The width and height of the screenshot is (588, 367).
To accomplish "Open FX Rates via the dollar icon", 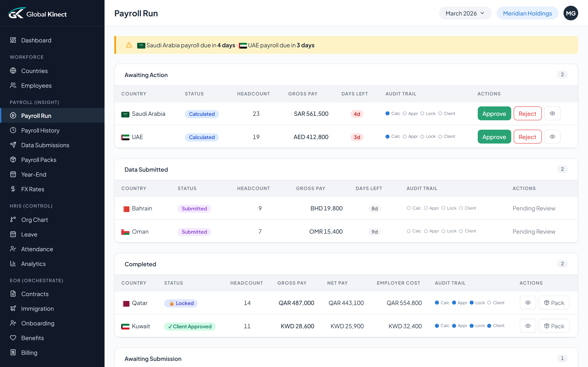I will 13,189.
